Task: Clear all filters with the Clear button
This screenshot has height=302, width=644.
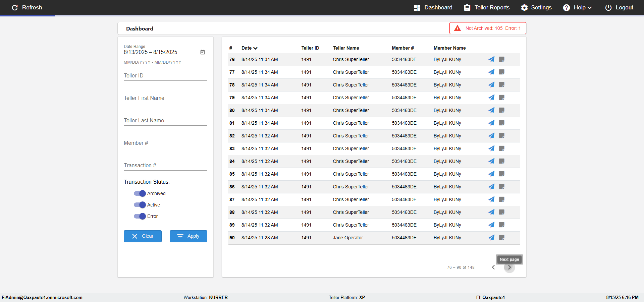Action: pyautogui.click(x=143, y=236)
